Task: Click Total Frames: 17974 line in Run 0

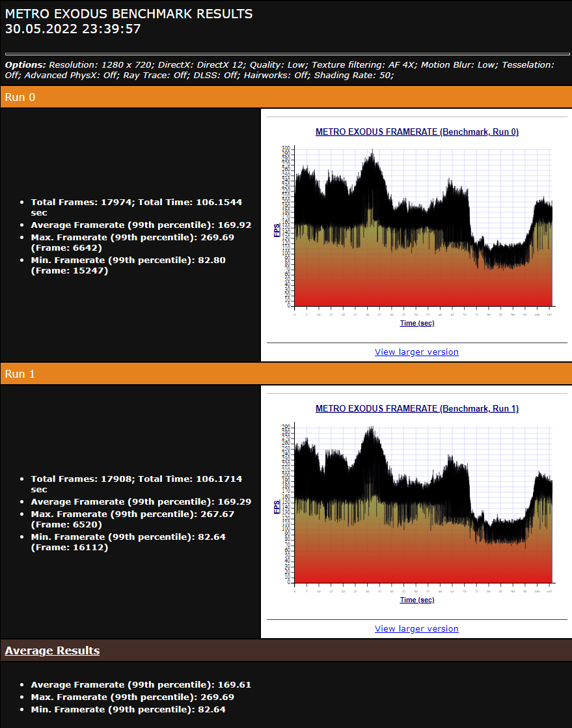Action: coord(137,208)
